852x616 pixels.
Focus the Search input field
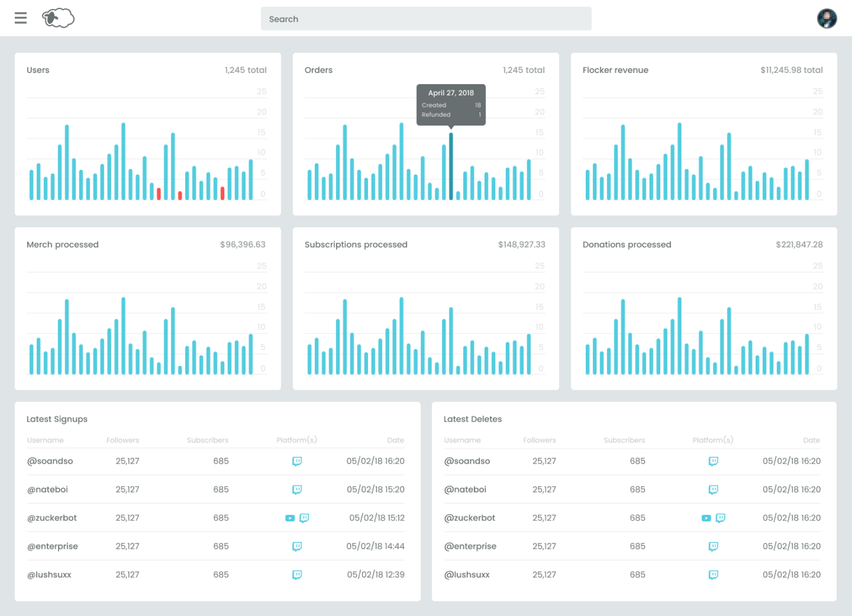tap(426, 19)
